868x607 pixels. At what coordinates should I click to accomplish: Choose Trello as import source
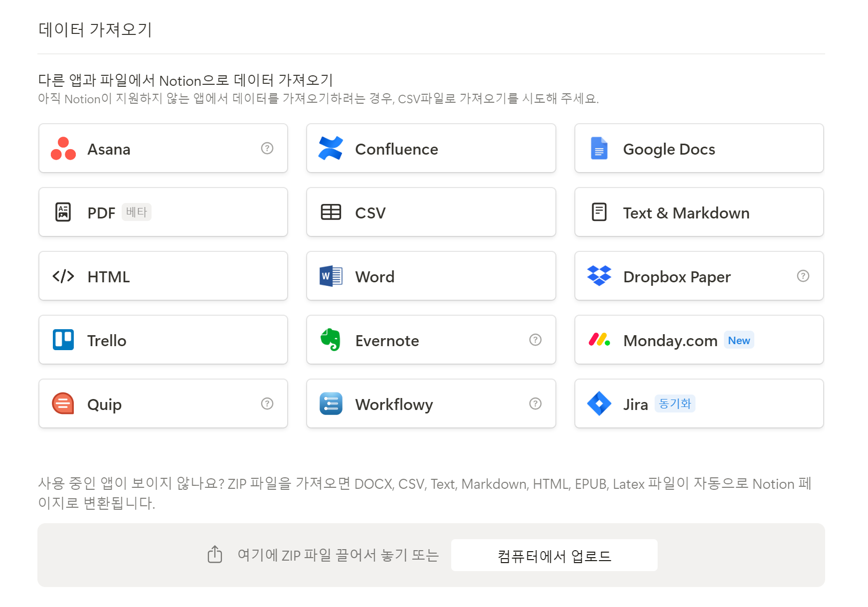163,340
